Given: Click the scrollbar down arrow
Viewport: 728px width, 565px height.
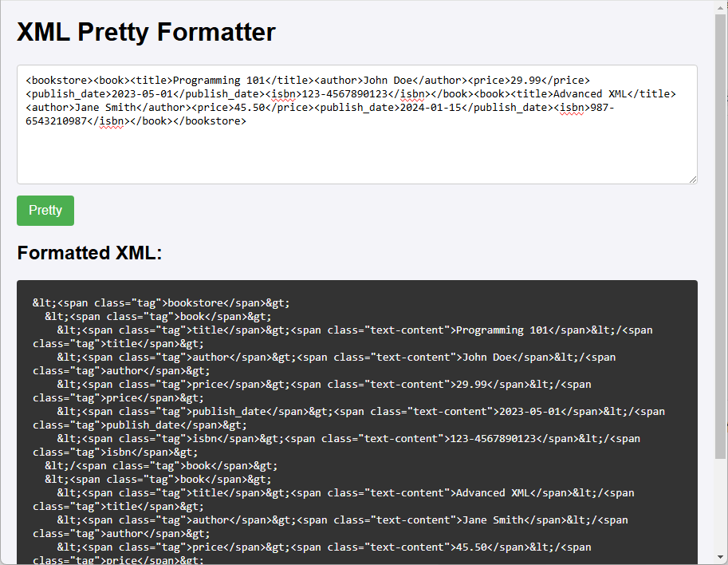Looking at the screenshot, I should click(x=721, y=557).
